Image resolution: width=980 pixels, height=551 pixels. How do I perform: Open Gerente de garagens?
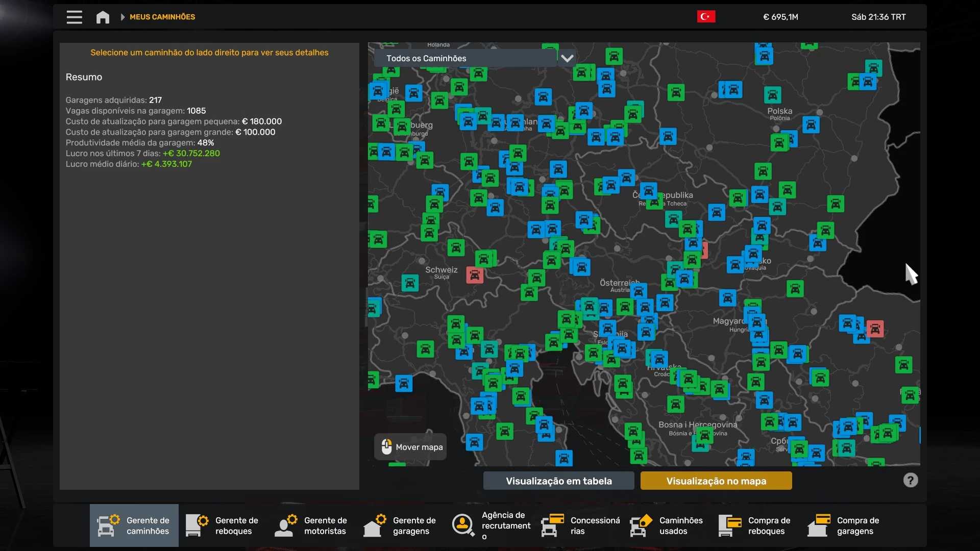(400, 525)
